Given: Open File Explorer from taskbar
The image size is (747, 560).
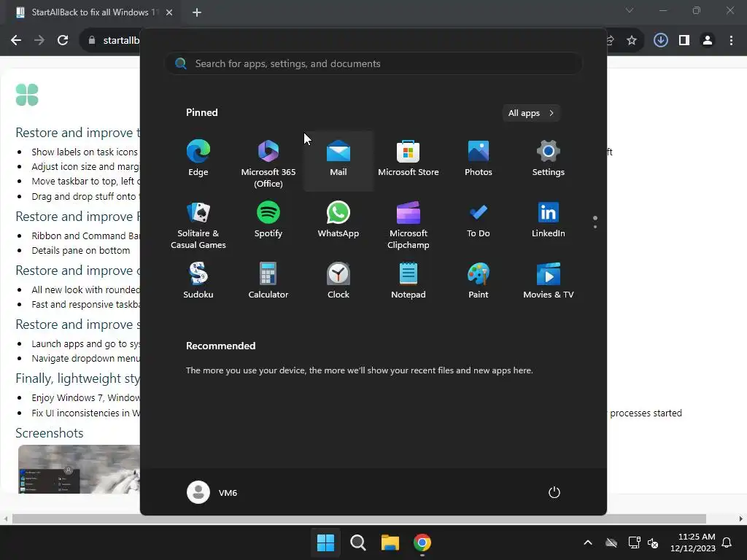Looking at the screenshot, I should click(x=390, y=542).
